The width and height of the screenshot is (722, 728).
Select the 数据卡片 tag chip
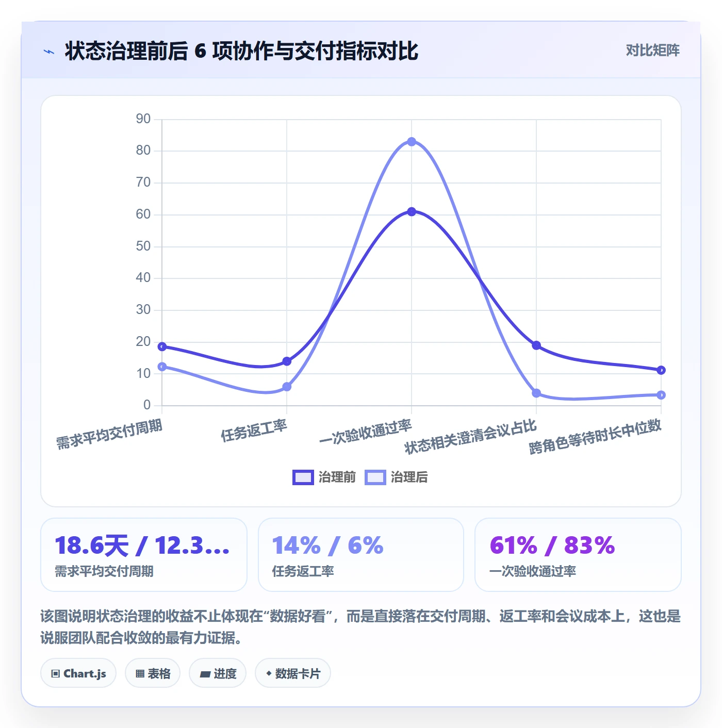(293, 673)
